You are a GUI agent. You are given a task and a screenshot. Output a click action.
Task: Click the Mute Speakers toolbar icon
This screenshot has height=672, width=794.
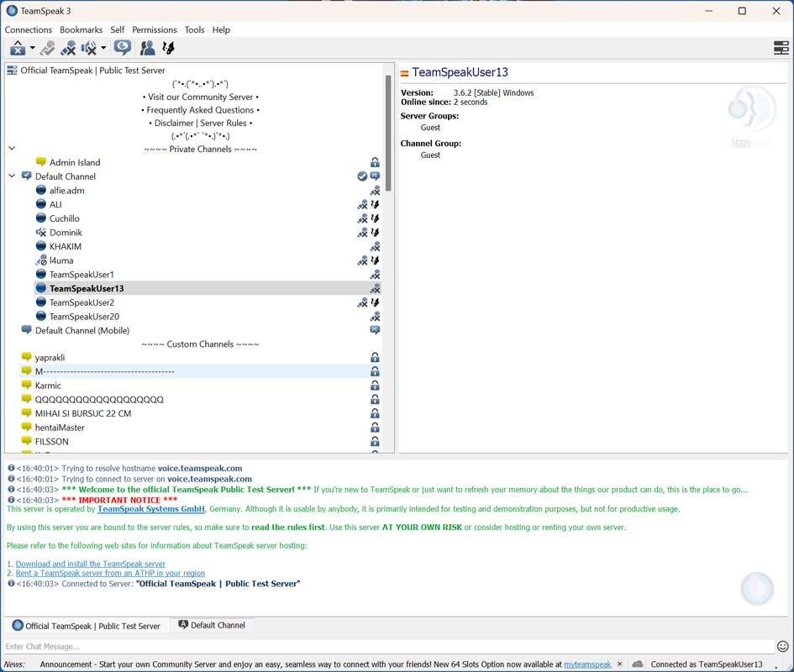89,49
